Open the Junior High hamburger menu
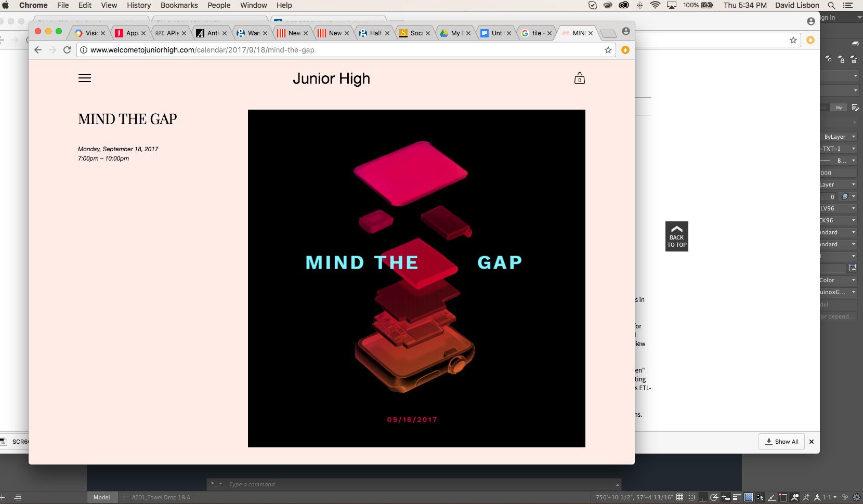The width and height of the screenshot is (863, 504). (85, 78)
